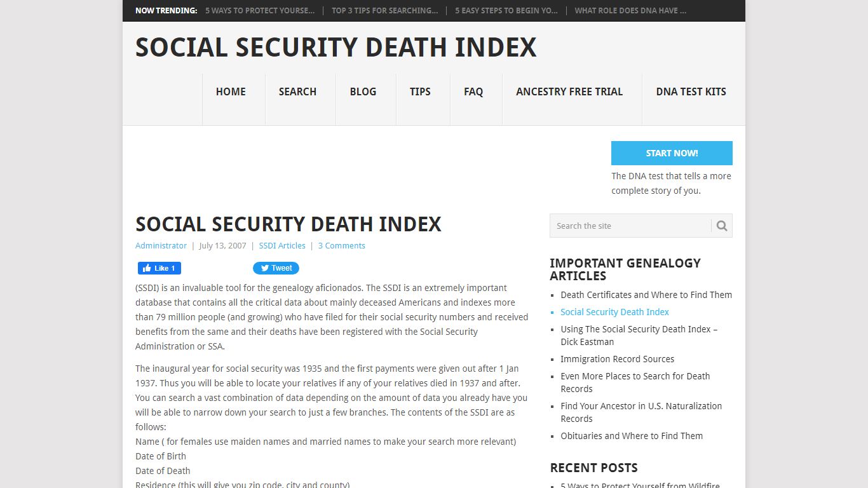The width and height of the screenshot is (868, 488).
Task: Click the search magnifier icon
Action: pyautogui.click(x=722, y=226)
